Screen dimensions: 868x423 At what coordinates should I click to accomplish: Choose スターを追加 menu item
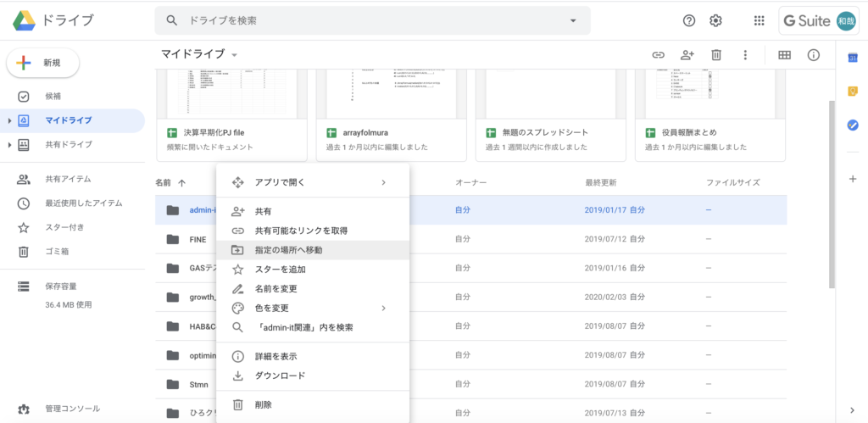coord(313,270)
